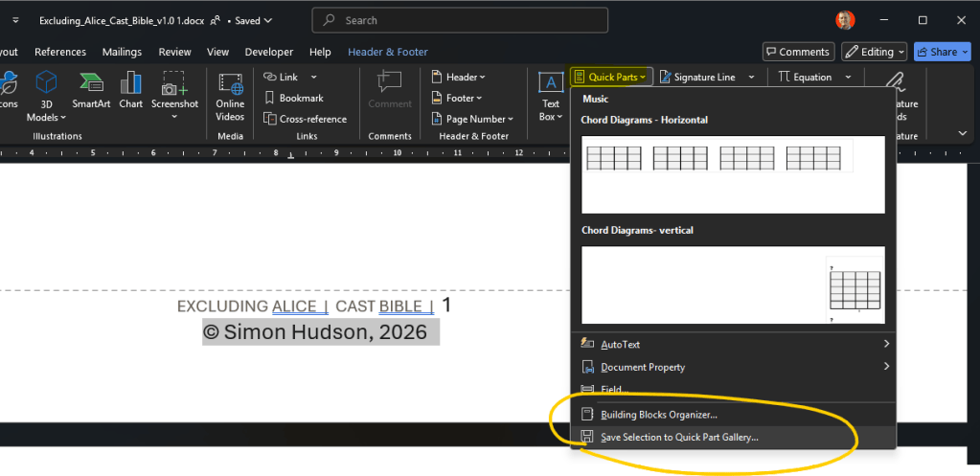Open the AutoText submenu
Image resolution: width=980 pixels, height=476 pixels.
[x=734, y=344]
